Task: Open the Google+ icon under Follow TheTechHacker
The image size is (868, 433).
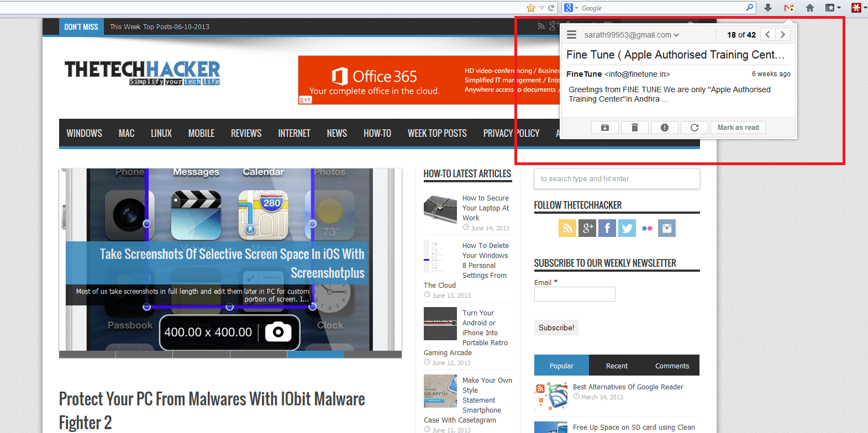Action: tap(587, 228)
